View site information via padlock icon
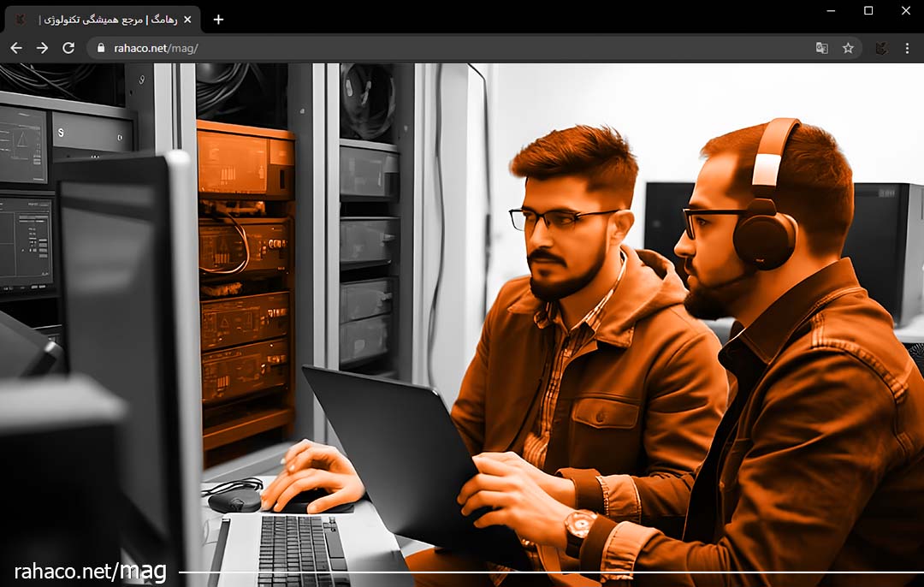The width and height of the screenshot is (924, 587). point(101,48)
